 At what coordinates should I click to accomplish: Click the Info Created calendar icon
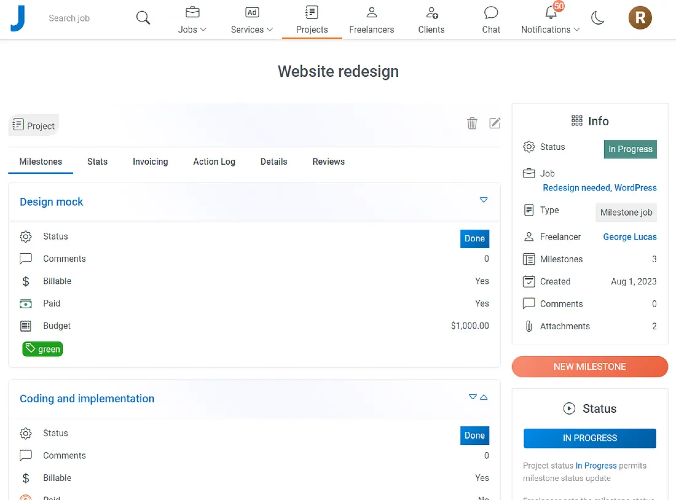click(529, 281)
